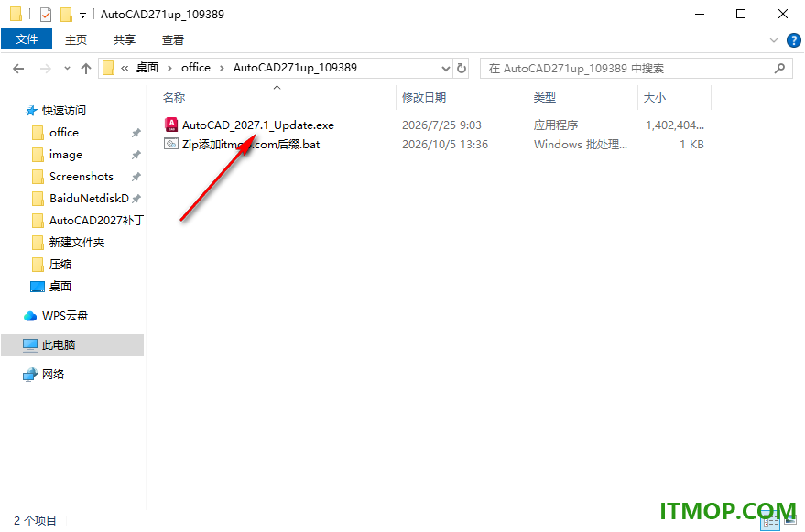Click the 桌面 breadcrumb in address bar
The height and width of the screenshot is (532, 805).
click(147, 68)
